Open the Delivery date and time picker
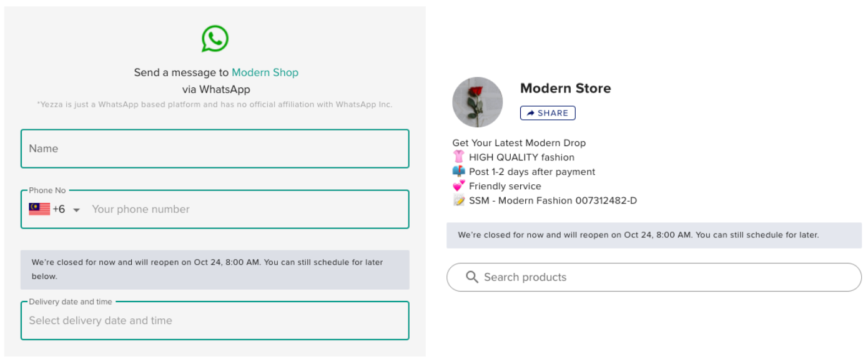Viewport: 868px width, 364px height. [215, 320]
